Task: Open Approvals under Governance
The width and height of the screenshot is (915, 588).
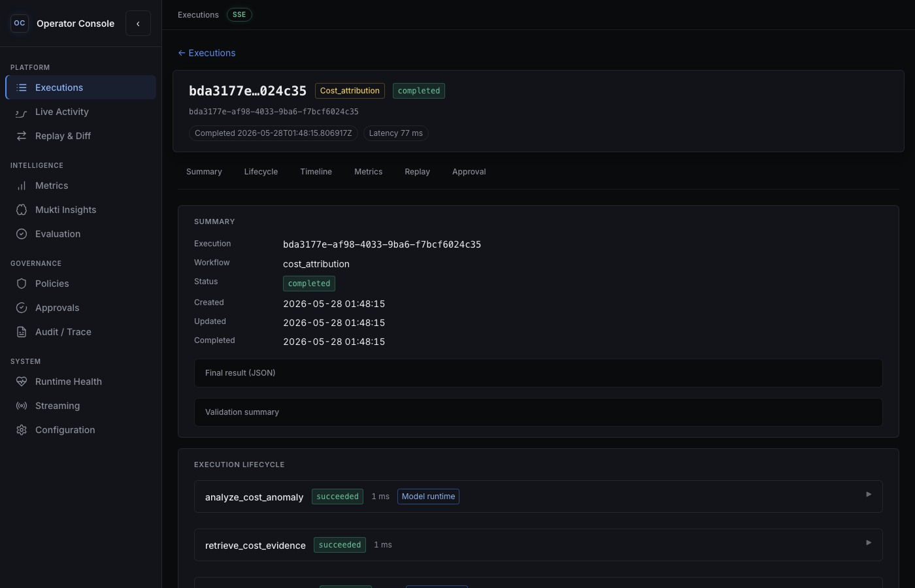Action: (x=81, y=308)
